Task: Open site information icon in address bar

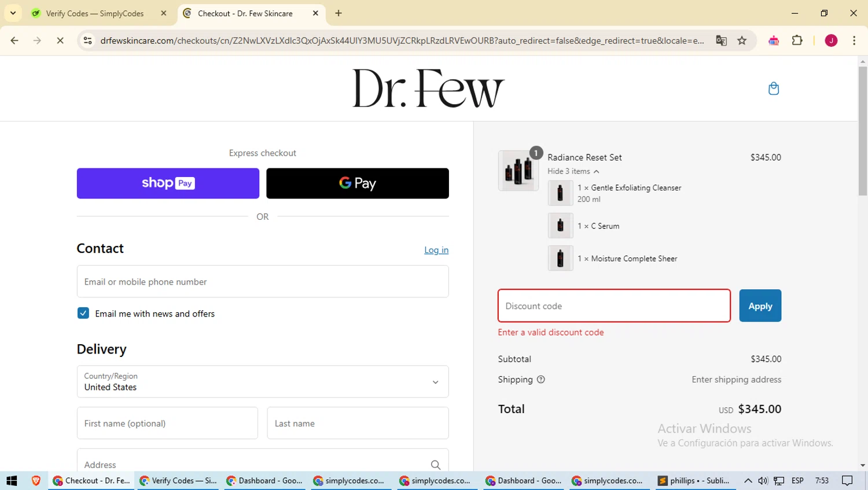Action: pos(88,40)
